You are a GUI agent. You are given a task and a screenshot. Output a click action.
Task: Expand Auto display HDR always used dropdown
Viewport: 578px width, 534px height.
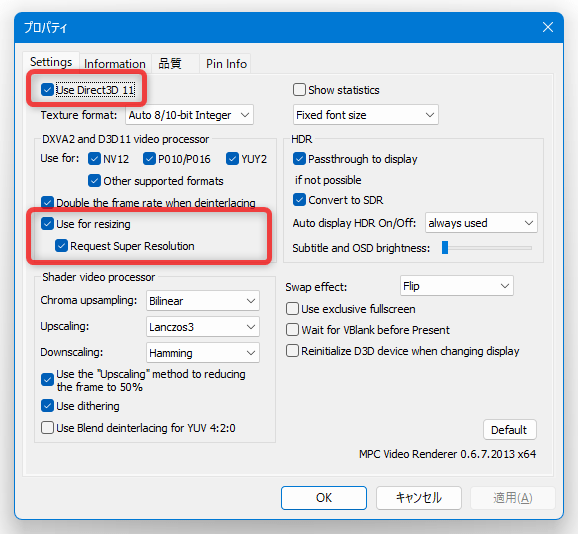click(481, 223)
